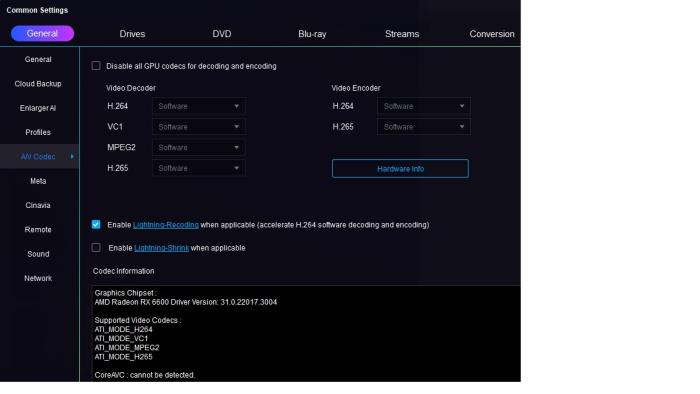Select Profiles in the sidebar
The image size is (700, 394).
(38, 133)
